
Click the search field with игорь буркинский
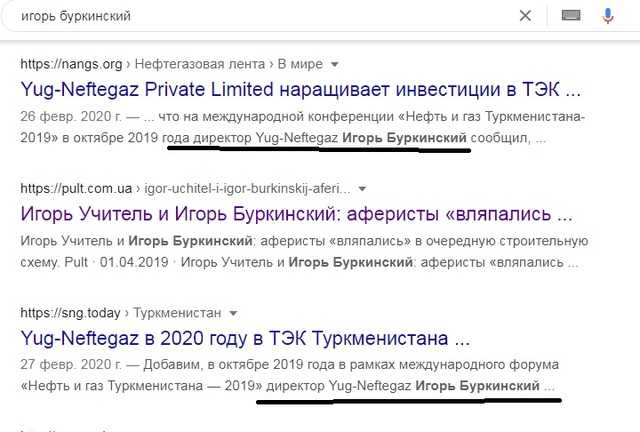click(x=261, y=16)
